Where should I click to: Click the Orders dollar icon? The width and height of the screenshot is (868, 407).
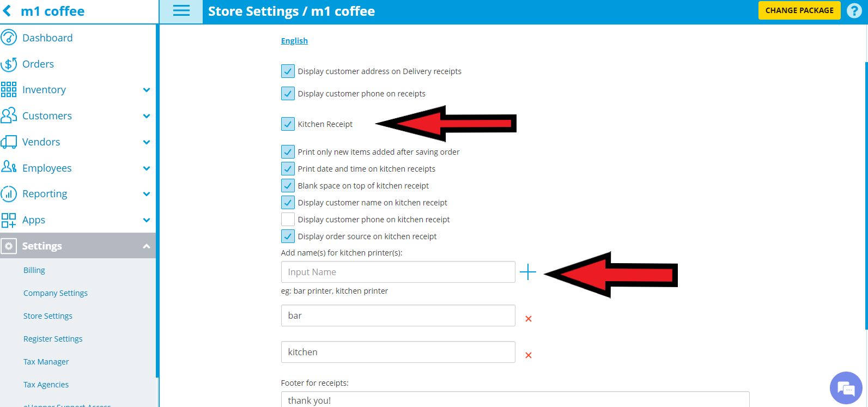pos(9,64)
